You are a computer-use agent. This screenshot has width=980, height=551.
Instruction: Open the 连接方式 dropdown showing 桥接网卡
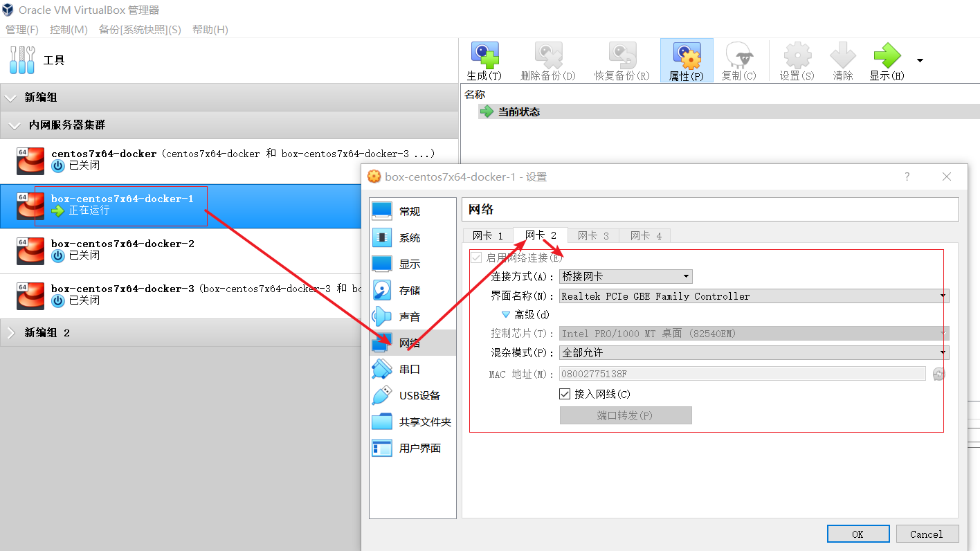point(626,276)
